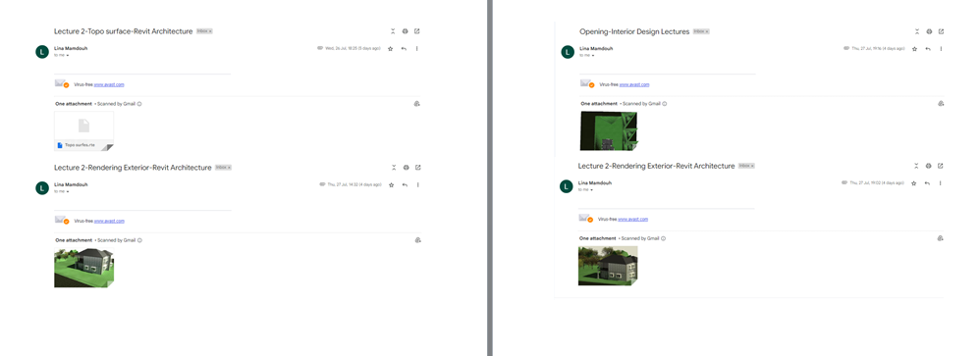Save left-pane Rendering Exterior attachment to Drive
Viewport: 980px width, 356px height.
(x=417, y=240)
